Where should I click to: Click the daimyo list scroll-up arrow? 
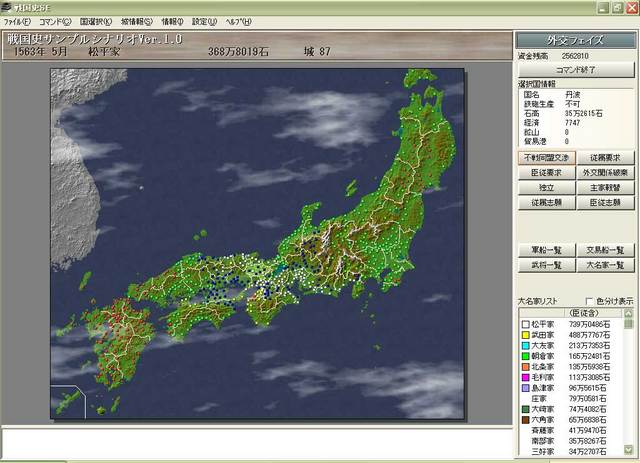pyautogui.click(x=628, y=314)
